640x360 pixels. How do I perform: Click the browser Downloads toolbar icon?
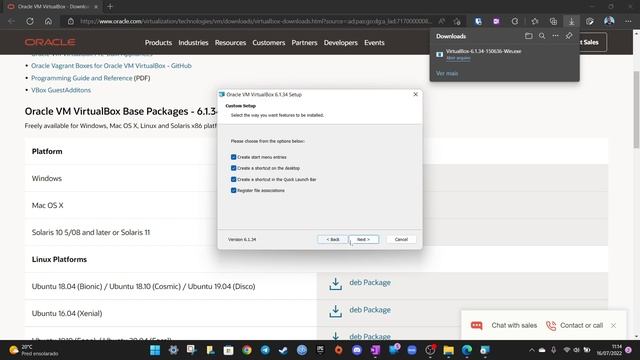click(x=571, y=21)
